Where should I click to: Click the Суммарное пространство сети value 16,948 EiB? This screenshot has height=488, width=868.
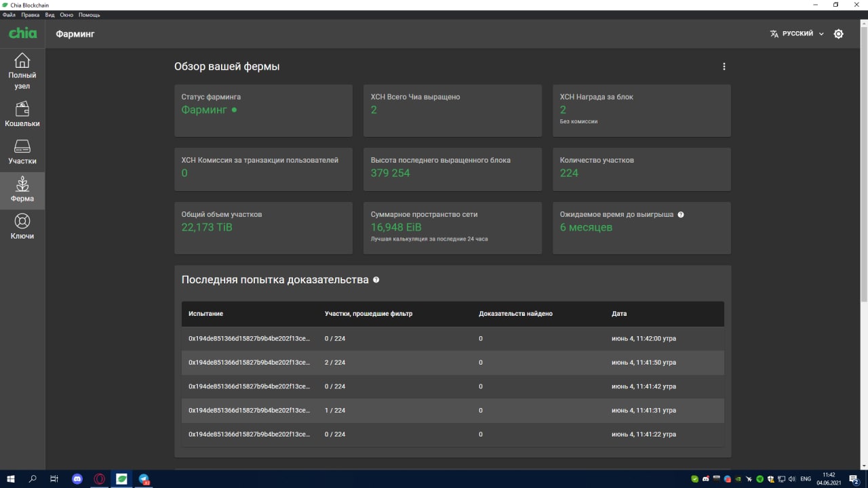pyautogui.click(x=396, y=227)
